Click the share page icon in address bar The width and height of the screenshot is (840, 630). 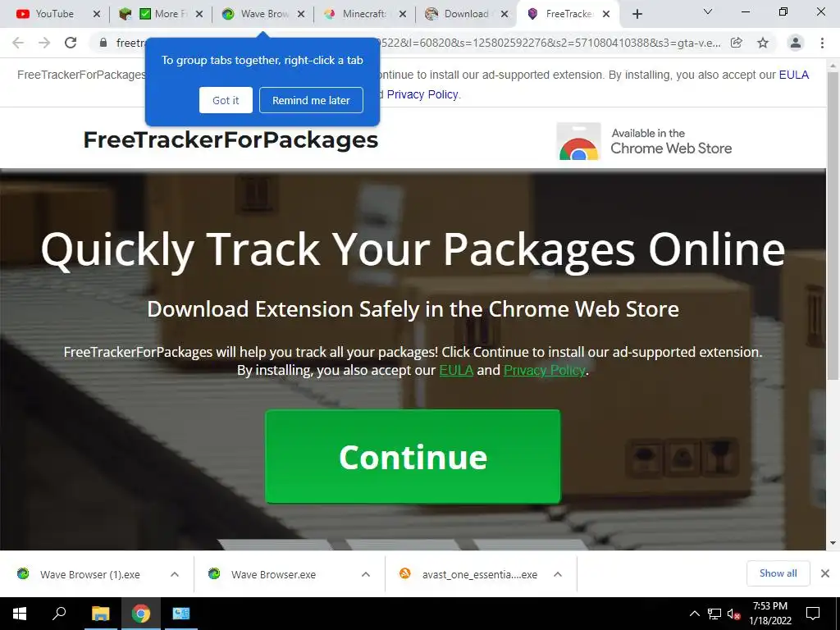[737, 43]
